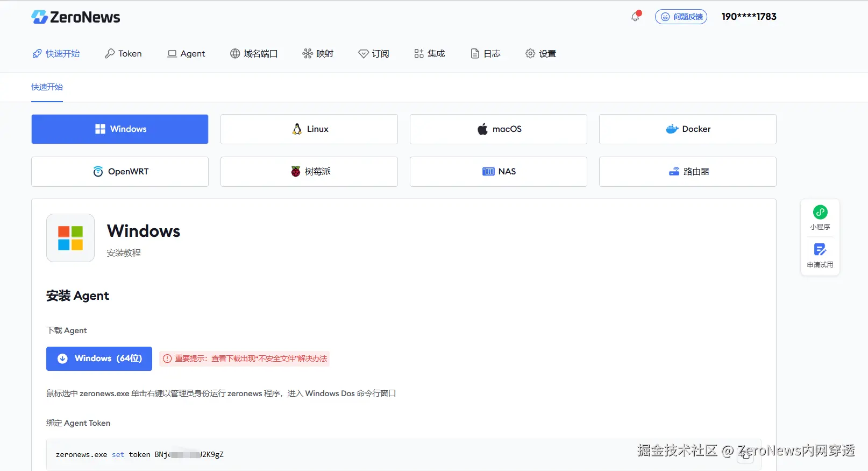The width and height of the screenshot is (868, 471).
Task: Click the notification bell icon
Action: [x=636, y=17]
